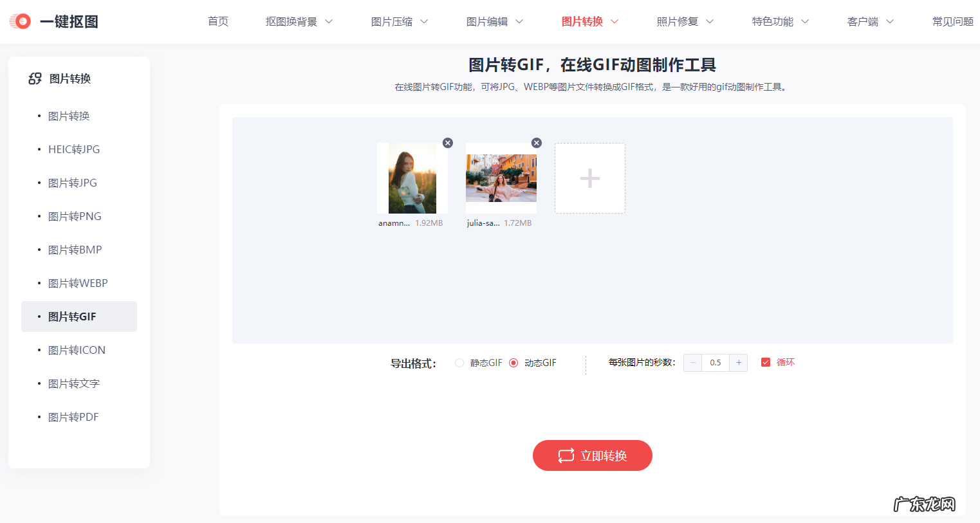Click the loop arrows icon on 立即转换 button
The height and width of the screenshot is (523, 980).
coord(566,455)
